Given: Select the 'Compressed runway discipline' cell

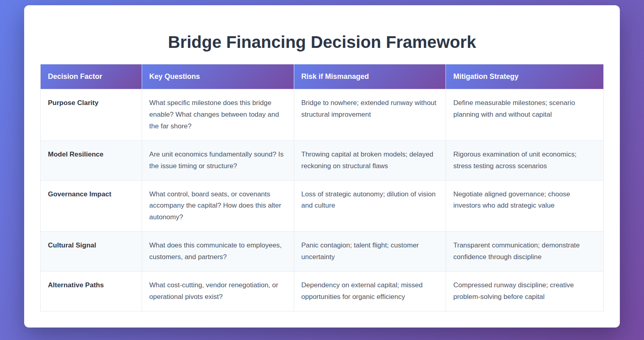Looking at the screenshot, I should 514,291.
